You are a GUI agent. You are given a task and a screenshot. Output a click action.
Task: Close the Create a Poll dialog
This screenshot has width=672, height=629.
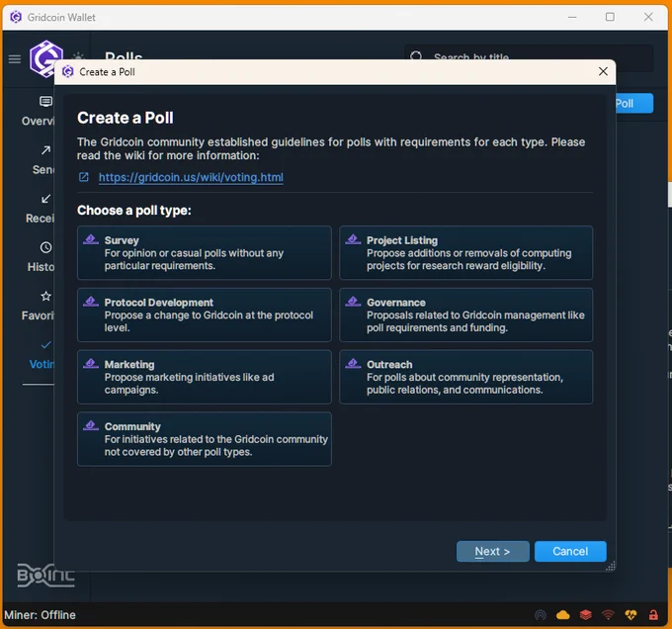point(603,71)
